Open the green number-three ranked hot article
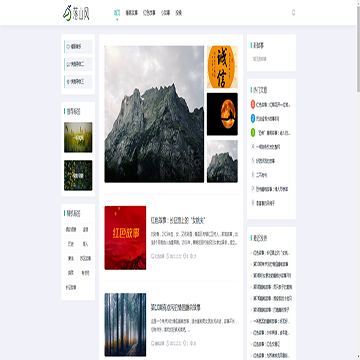 [273, 133]
